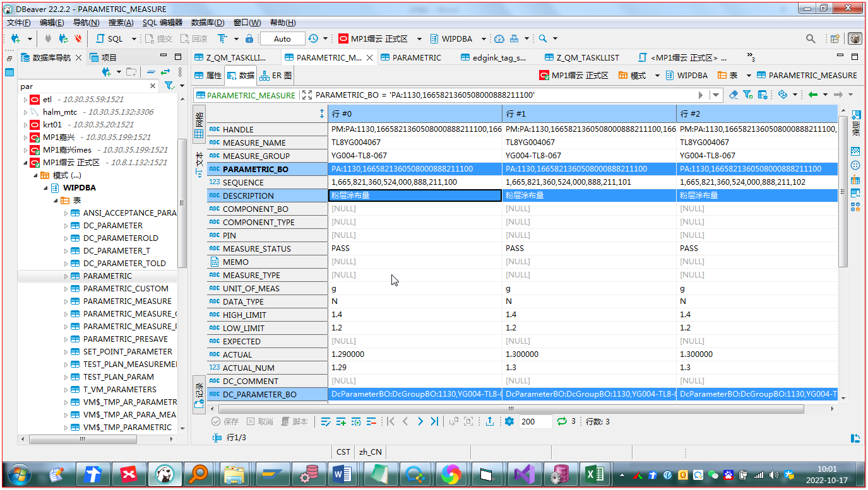Image resolution: width=868 pixels, height=490 pixels.
Task: Click the navigator filter funnel icon
Action: click(169, 86)
